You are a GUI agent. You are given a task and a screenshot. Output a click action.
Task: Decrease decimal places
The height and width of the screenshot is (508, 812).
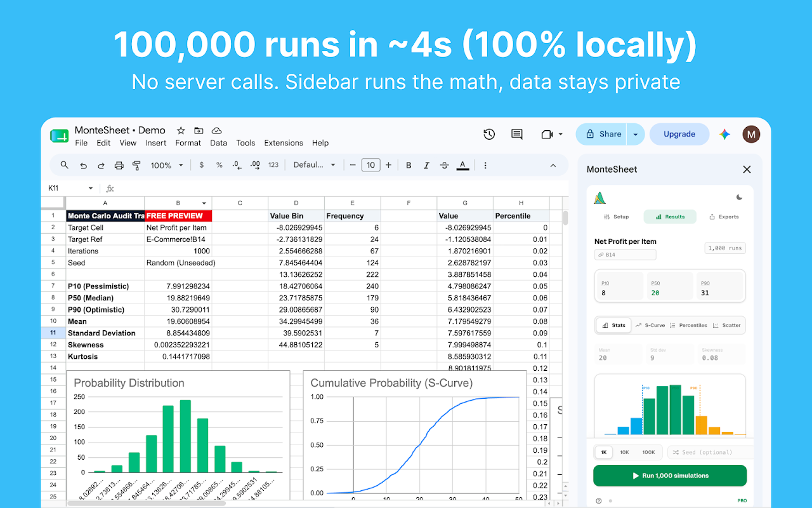point(237,165)
